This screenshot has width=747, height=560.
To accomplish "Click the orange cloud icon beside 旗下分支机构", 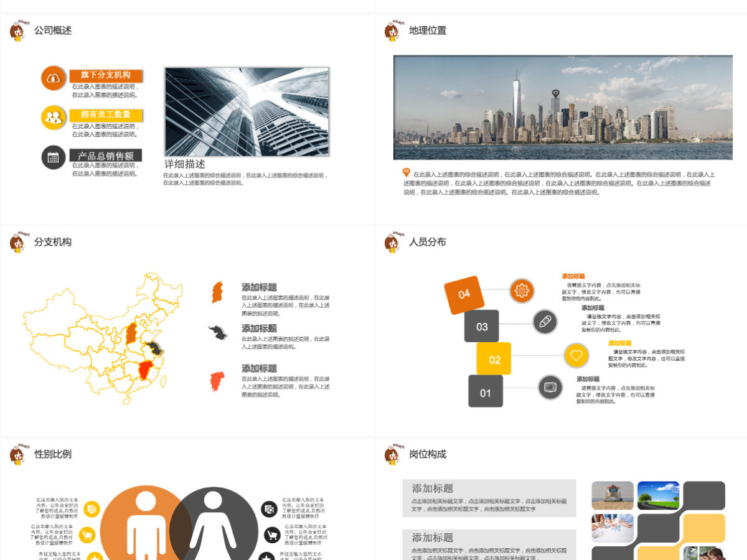I will point(54,78).
